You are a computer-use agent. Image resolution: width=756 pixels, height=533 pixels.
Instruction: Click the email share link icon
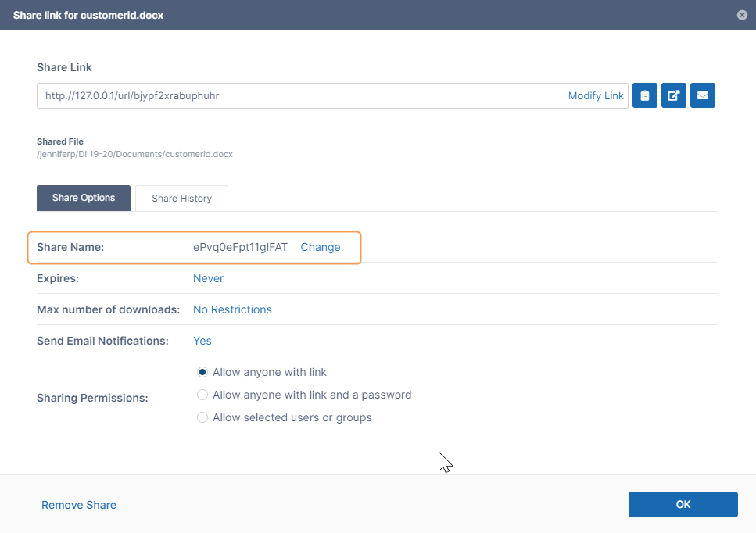click(x=703, y=95)
